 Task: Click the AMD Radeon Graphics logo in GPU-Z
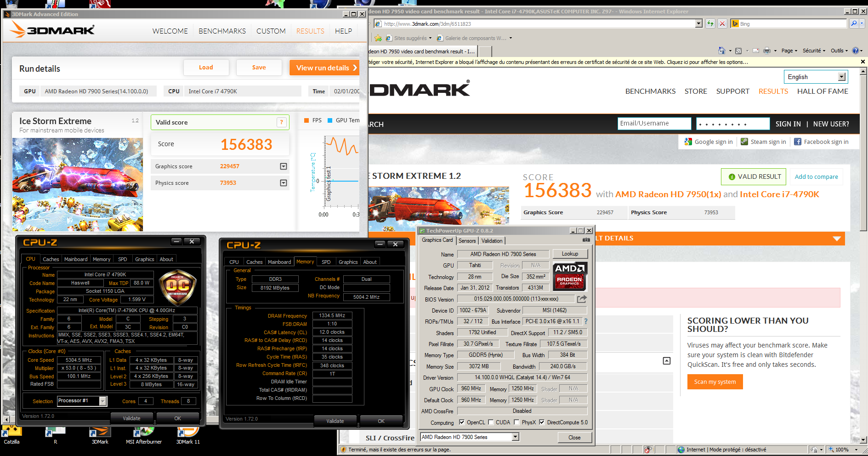pos(570,276)
